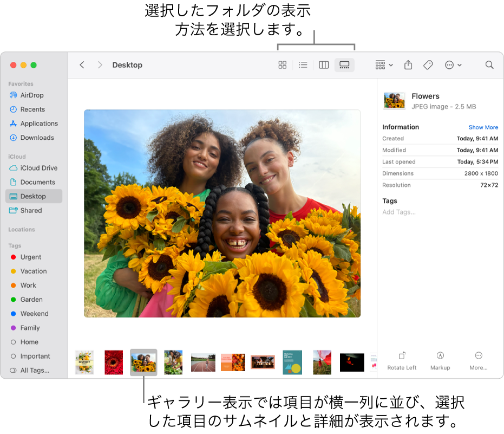Click the large Flowers preview image
504x434 pixels.
click(222, 213)
